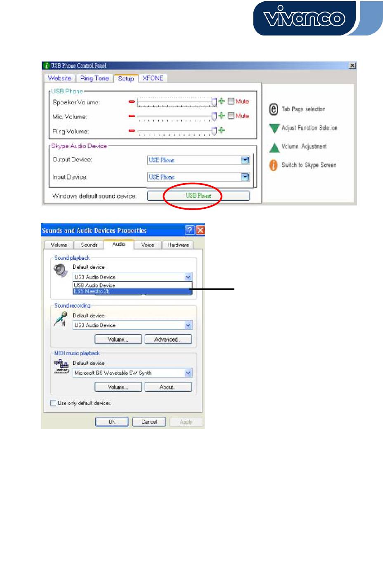
Task: Open the Sounds tab
Action: pos(89,245)
